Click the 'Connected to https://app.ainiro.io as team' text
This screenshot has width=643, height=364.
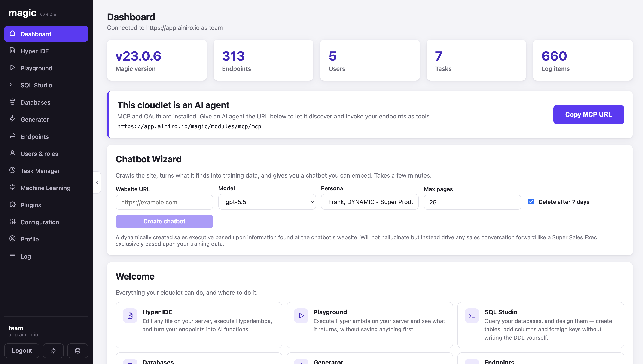[x=165, y=28]
